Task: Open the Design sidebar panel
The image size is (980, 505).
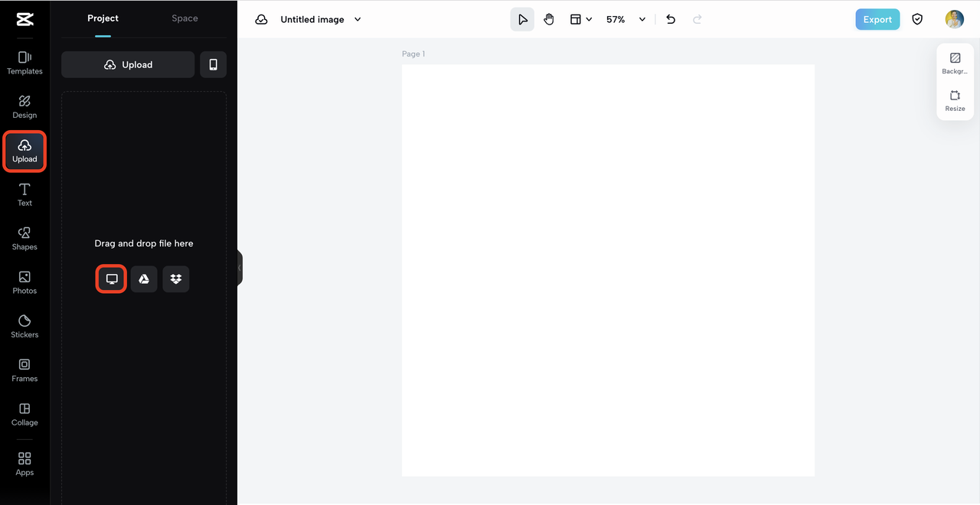Action: (24, 106)
